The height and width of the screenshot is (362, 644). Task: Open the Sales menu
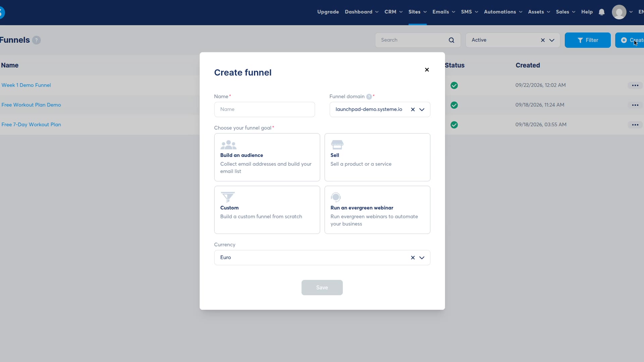coord(566,12)
